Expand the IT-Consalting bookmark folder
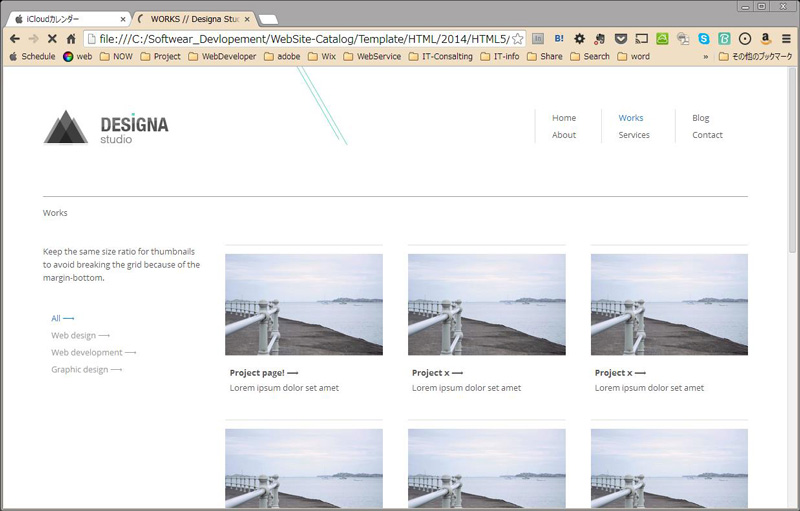800x511 pixels. pyautogui.click(x=441, y=57)
